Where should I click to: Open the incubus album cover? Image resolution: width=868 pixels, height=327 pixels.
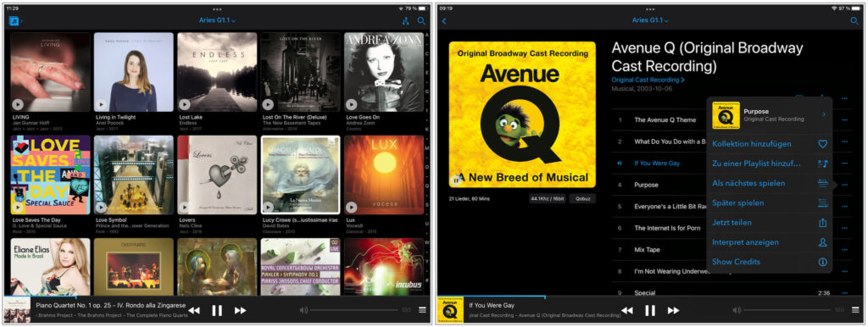pyautogui.click(x=384, y=267)
